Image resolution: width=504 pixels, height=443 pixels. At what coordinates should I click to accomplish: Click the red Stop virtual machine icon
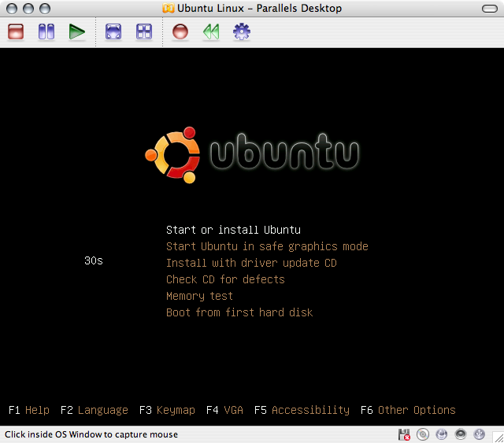(x=16, y=31)
